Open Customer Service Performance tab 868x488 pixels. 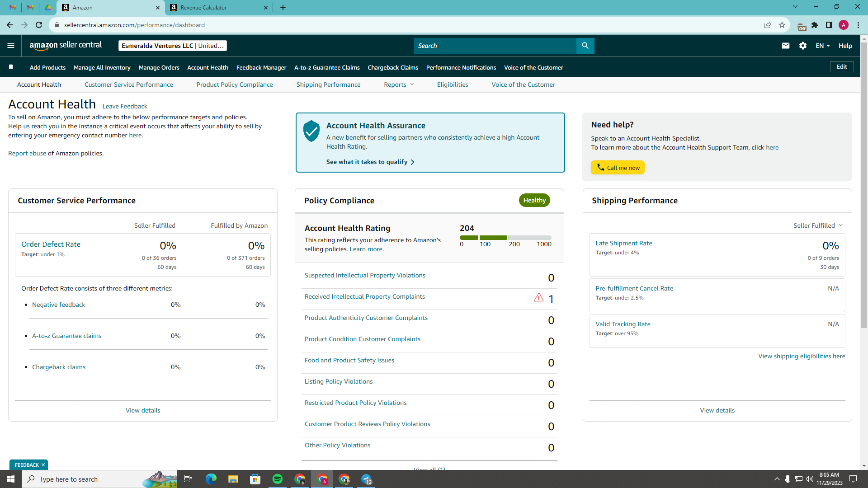coord(129,84)
